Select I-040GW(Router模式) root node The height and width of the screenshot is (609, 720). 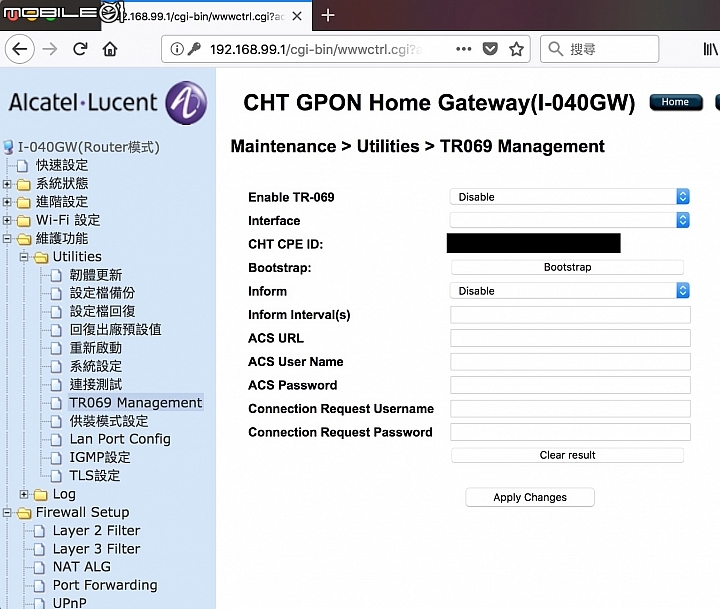coord(89,147)
